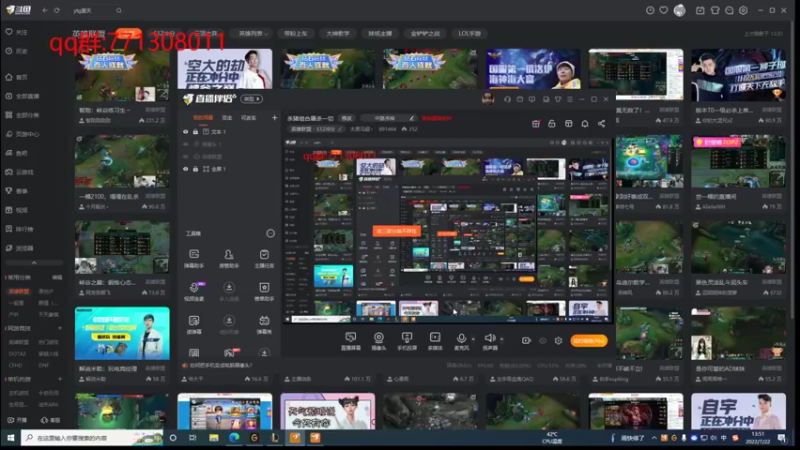800x450 pixels.
Task: Click the Douyu search input field
Action: (92, 10)
